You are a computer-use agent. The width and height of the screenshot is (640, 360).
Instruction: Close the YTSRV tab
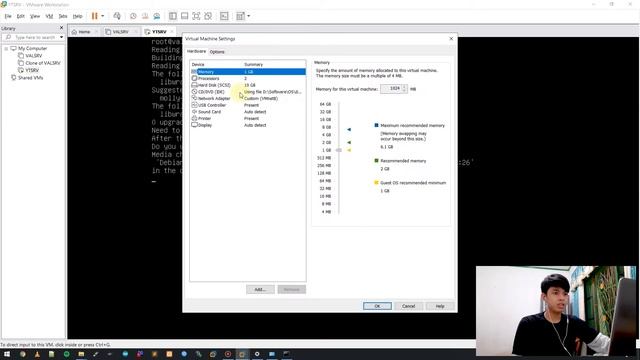point(172,31)
